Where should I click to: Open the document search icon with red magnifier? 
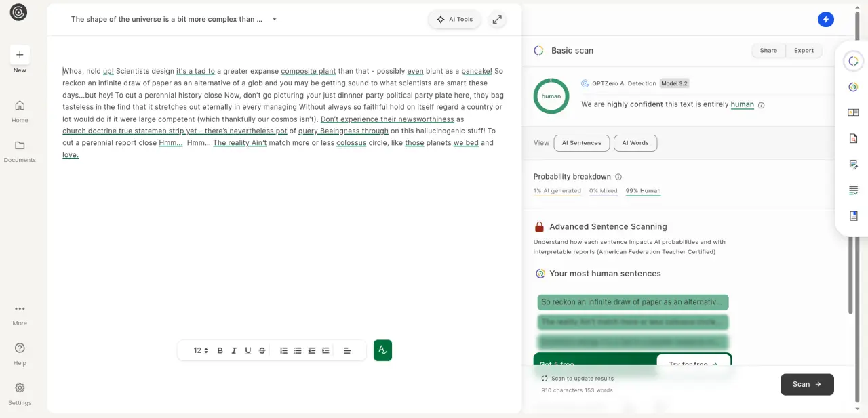(853, 138)
